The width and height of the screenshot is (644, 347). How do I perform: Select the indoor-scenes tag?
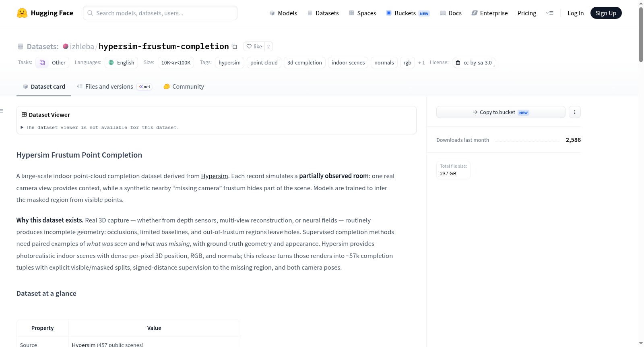tap(348, 62)
